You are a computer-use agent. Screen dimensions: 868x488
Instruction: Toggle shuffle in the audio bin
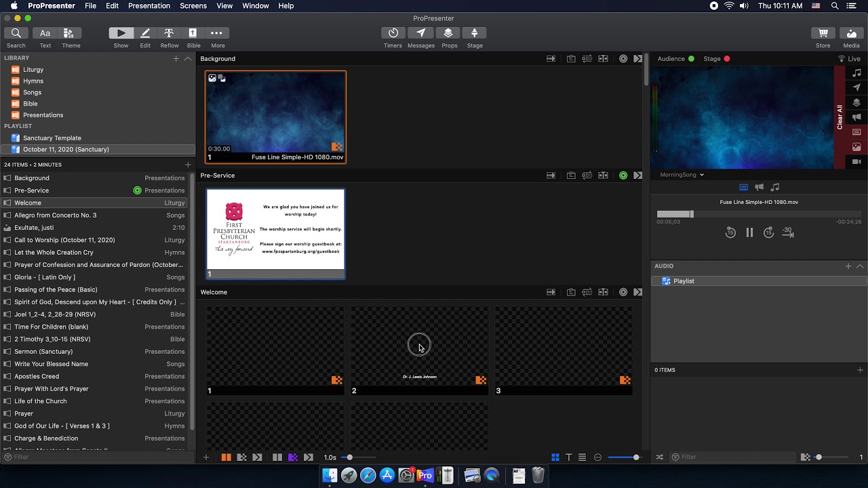point(660,457)
